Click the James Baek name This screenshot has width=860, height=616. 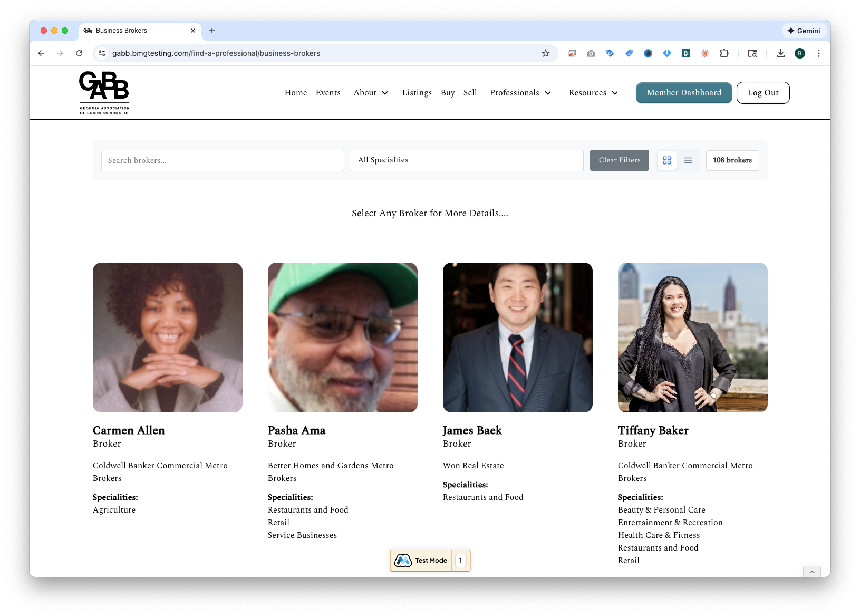coord(472,430)
